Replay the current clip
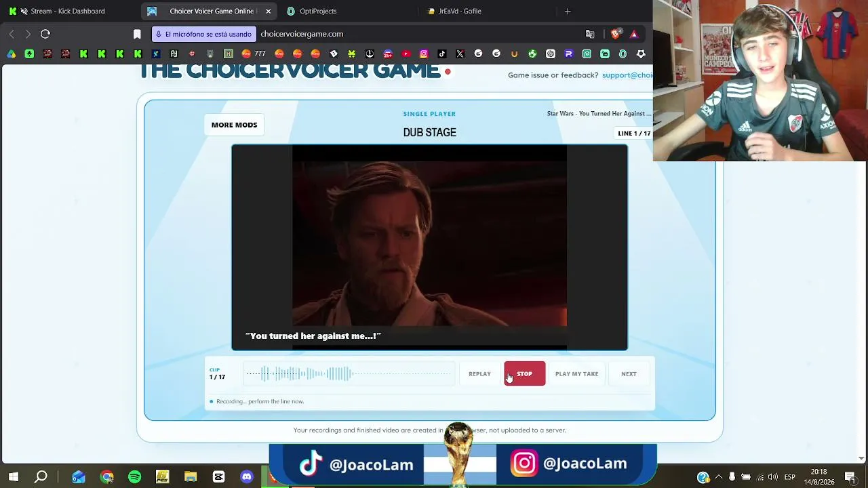 click(479, 373)
